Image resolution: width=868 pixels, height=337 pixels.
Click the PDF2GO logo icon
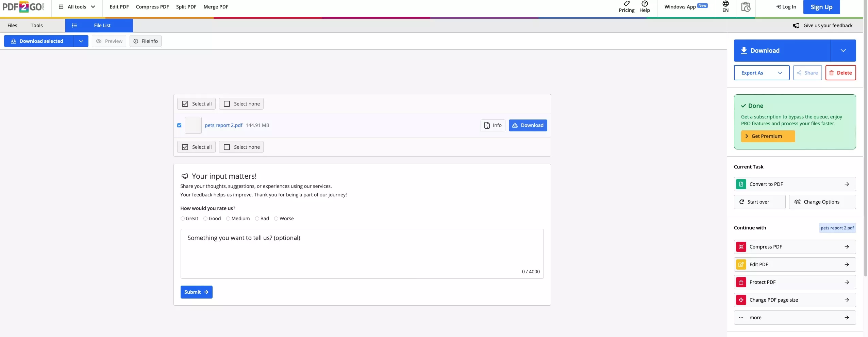point(23,7)
